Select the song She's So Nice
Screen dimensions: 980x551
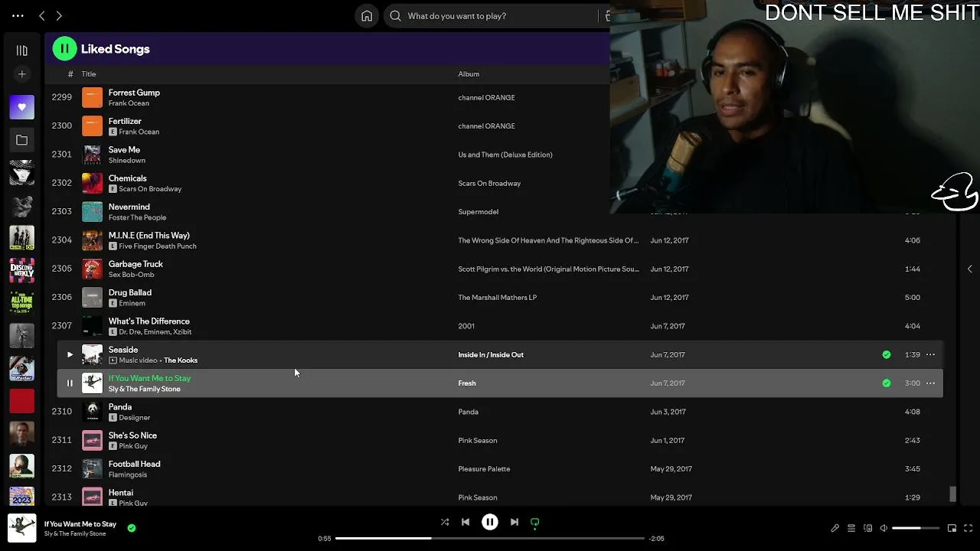click(132, 435)
